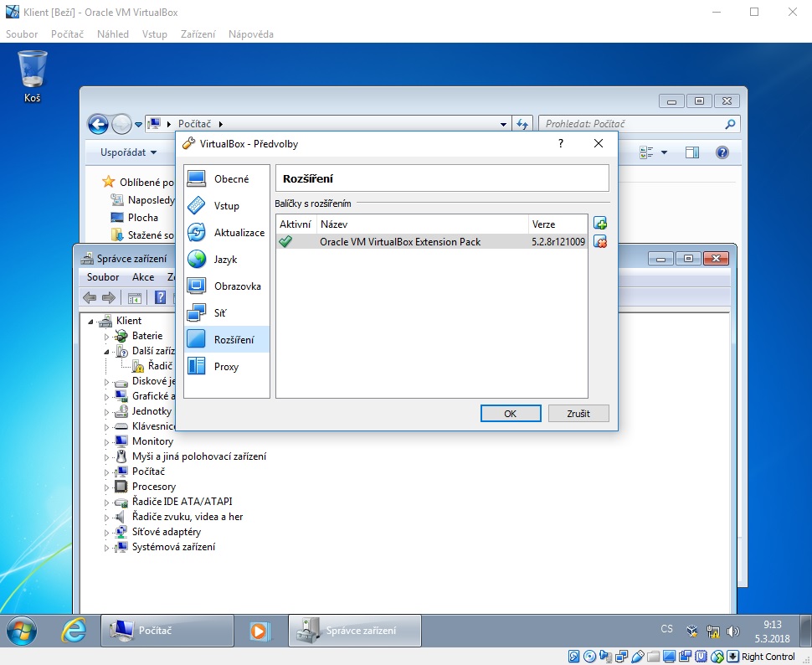Open the Soubor menu in Správce zařízení
Image resolution: width=812 pixels, height=665 pixels.
point(103,277)
